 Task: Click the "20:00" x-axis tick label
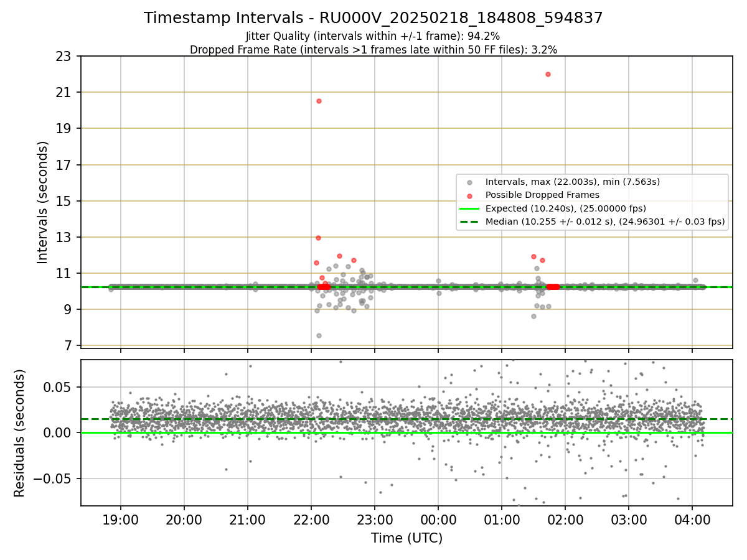(184, 520)
